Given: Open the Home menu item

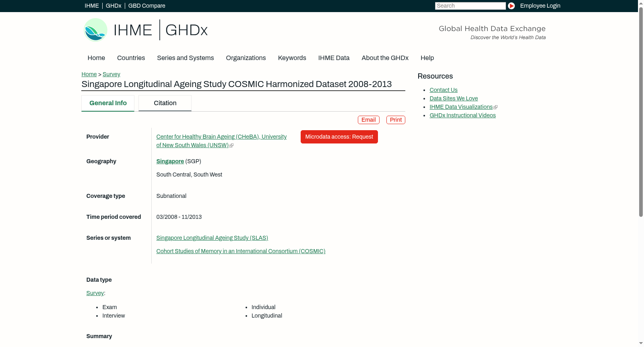Looking at the screenshot, I should click(x=96, y=58).
